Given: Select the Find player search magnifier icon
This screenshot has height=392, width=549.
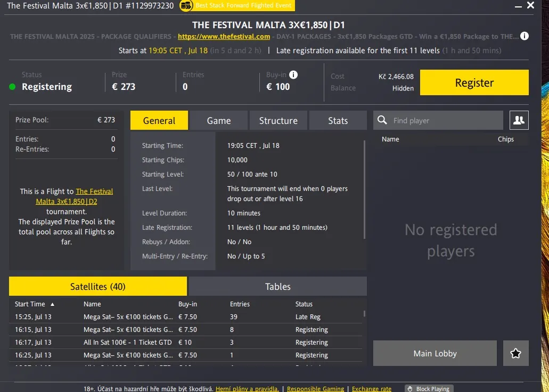Looking at the screenshot, I should pos(381,120).
